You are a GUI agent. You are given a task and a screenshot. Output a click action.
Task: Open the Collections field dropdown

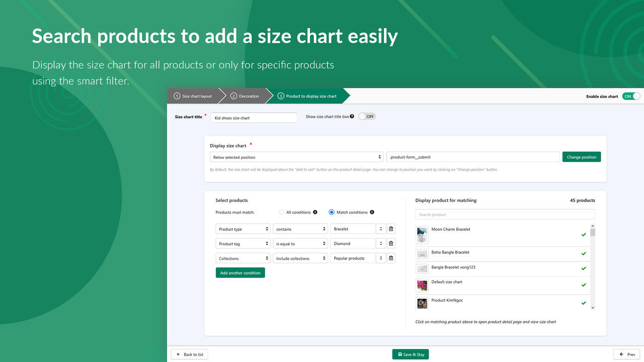tap(243, 258)
